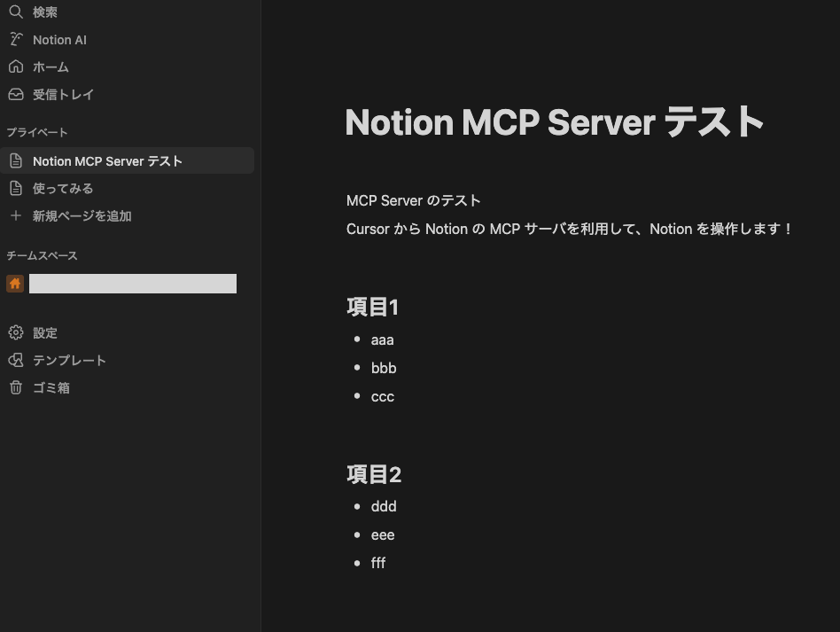
Task: Click the 項目1 heading
Action: pos(372,308)
